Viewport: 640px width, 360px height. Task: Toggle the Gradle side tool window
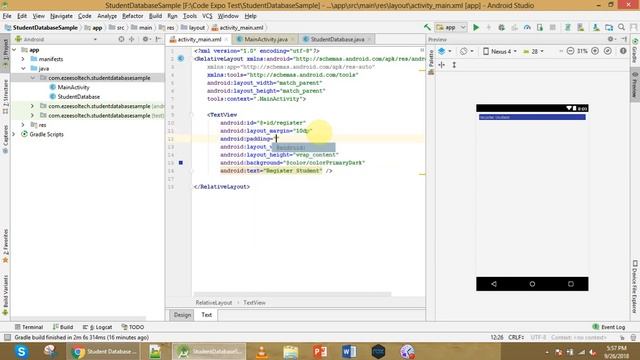pos(635,51)
